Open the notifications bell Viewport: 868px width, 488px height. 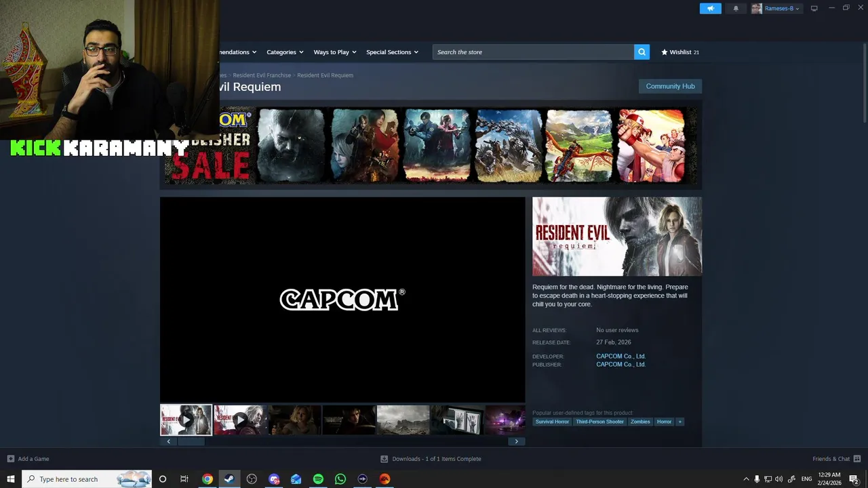tap(736, 8)
